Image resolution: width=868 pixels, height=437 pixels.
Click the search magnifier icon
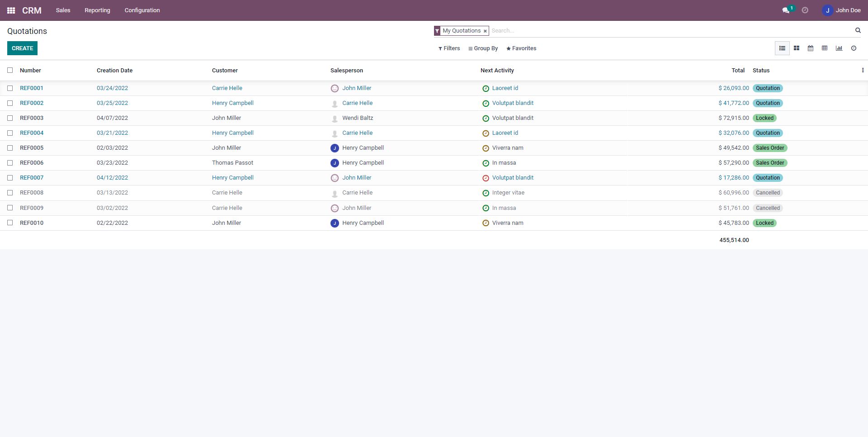(858, 31)
